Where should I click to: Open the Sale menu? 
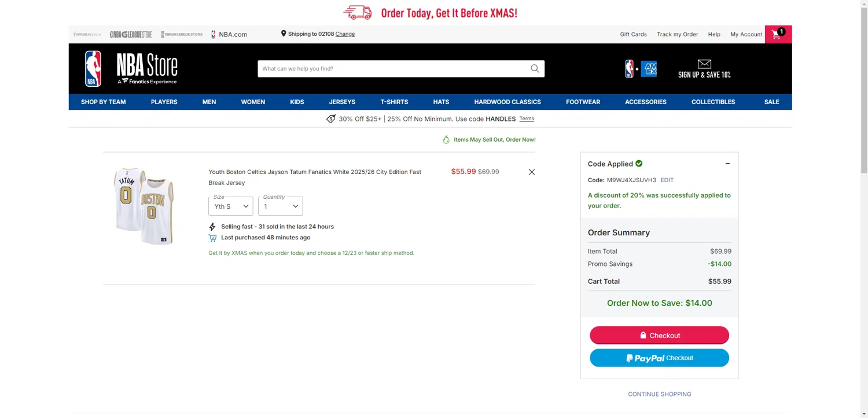[x=771, y=102]
